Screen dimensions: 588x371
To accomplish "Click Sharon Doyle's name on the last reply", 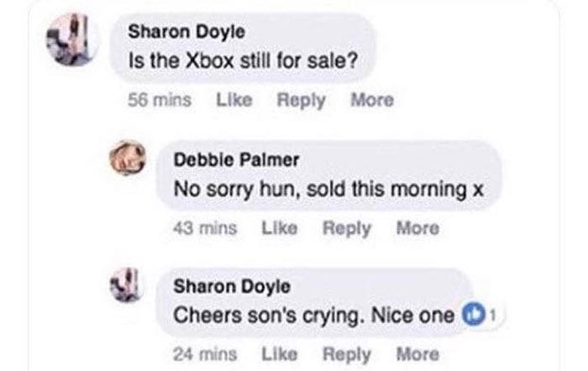I will tap(232, 287).
